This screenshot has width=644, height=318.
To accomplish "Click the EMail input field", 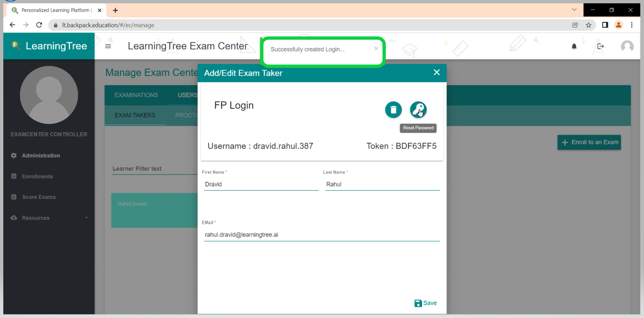I will click(x=321, y=235).
